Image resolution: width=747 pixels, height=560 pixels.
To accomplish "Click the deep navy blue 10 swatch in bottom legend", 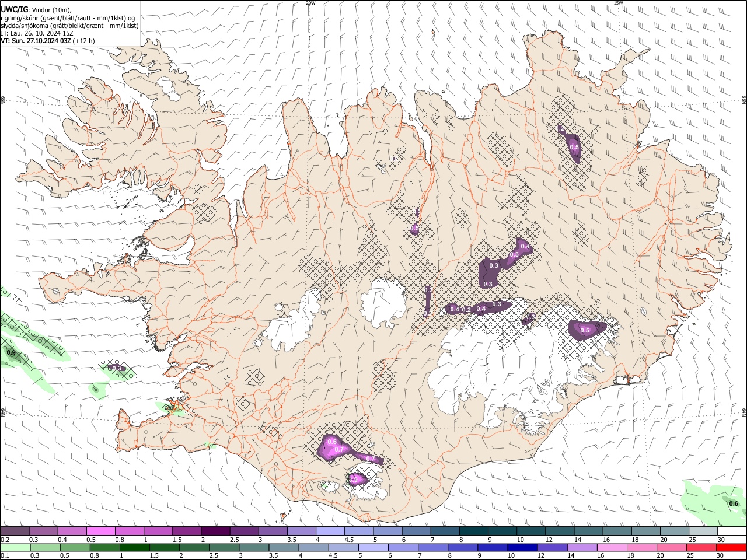I will 522,547.
